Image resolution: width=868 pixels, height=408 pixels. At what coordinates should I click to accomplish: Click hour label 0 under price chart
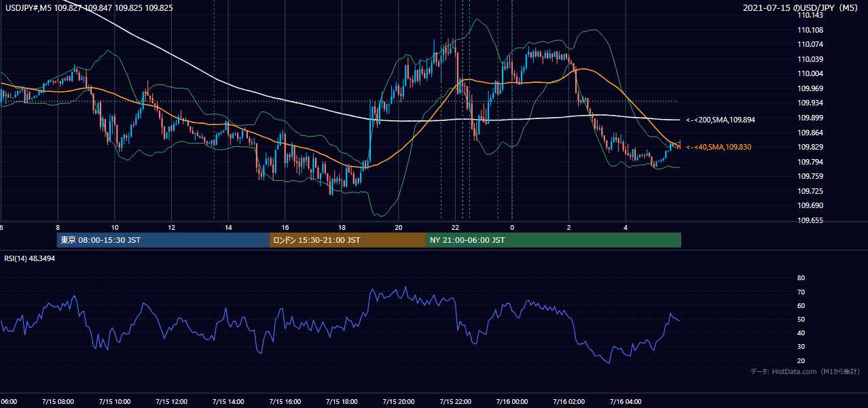tap(512, 228)
